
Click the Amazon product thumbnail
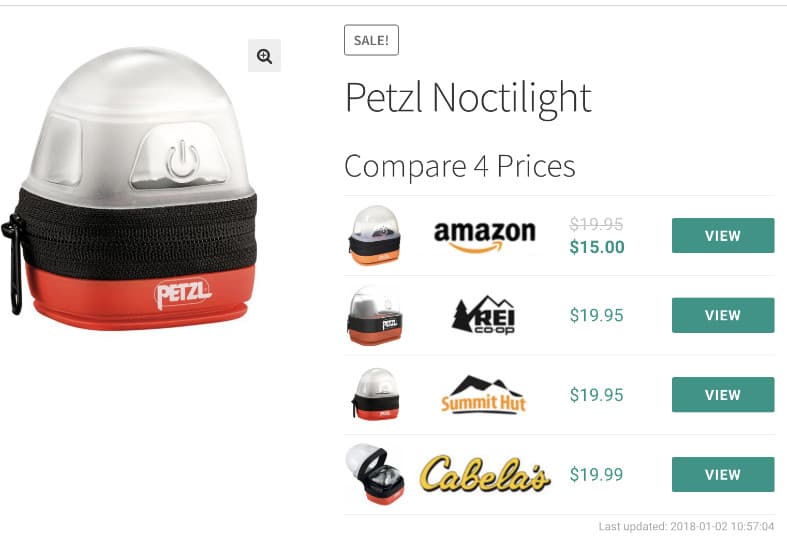374,235
